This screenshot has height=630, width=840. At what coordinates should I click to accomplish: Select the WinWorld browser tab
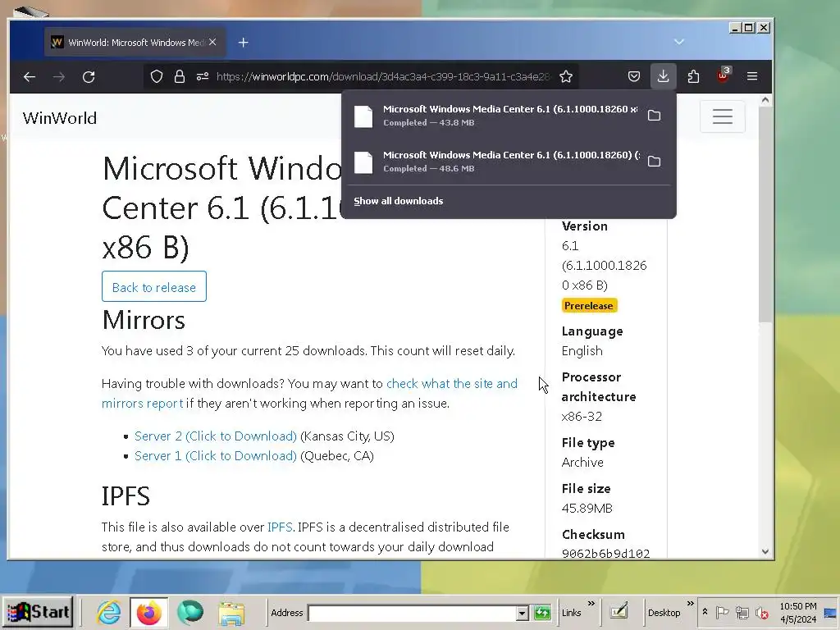tap(135, 43)
